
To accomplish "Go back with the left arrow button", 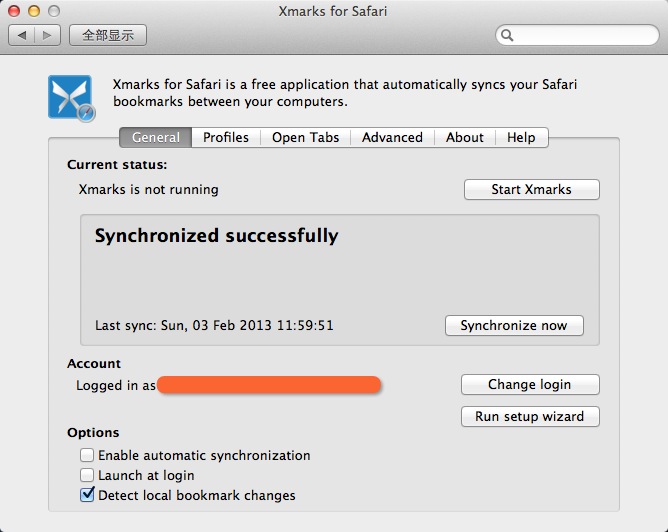I will click(x=22, y=35).
